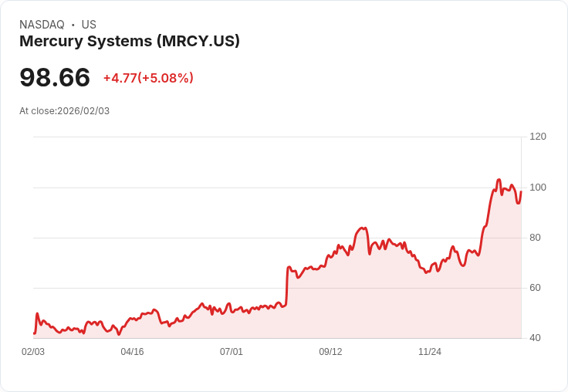Click the Mercury Systems (MRCY.US) title
The height and width of the screenshot is (392, 568).
[x=130, y=42]
